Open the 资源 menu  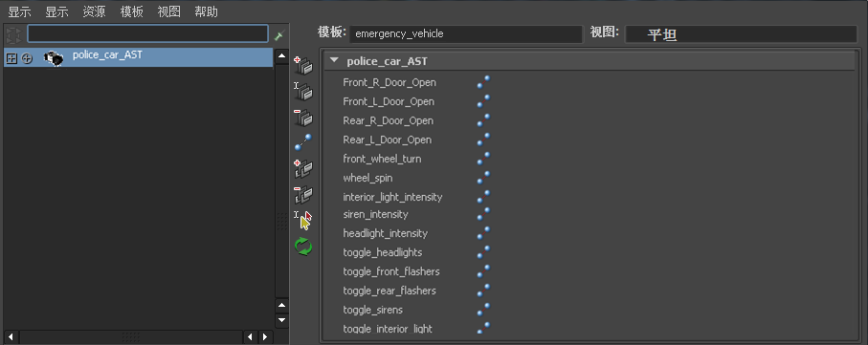[x=94, y=11]
